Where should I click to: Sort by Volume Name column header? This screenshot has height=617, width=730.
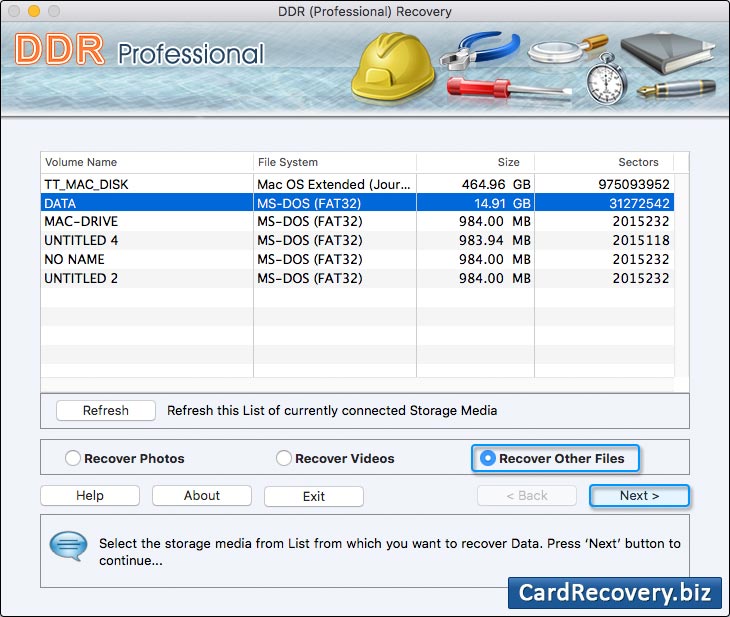click(147, 162)
